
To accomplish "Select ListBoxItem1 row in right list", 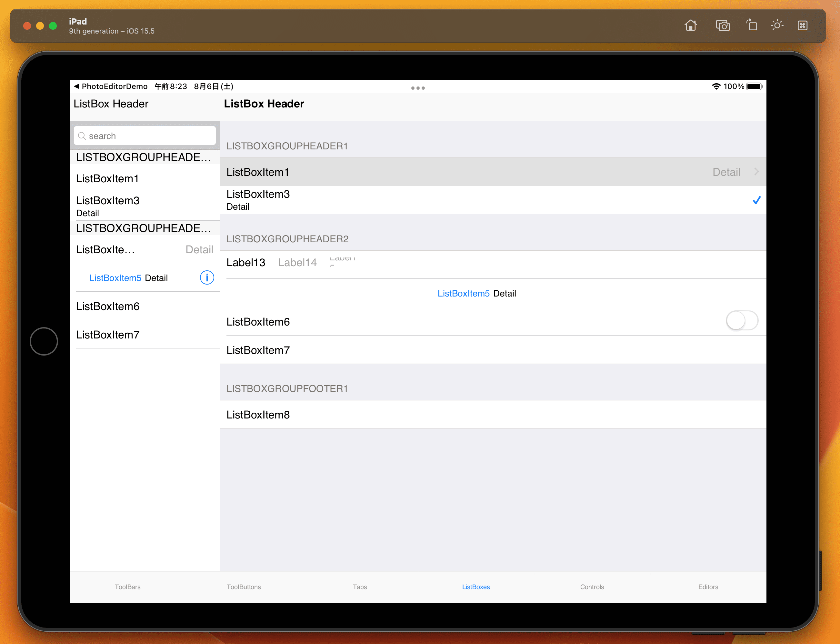I will click(493, 172).
